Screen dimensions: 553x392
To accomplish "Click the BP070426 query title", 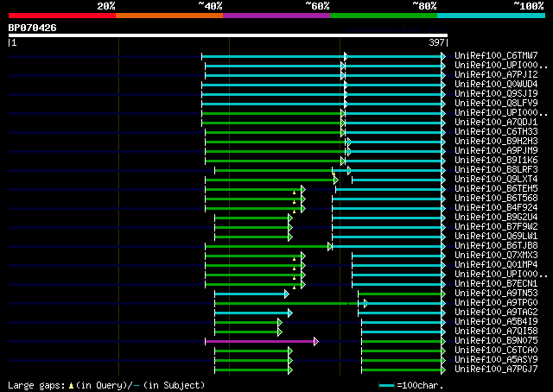I will [33, 28].
